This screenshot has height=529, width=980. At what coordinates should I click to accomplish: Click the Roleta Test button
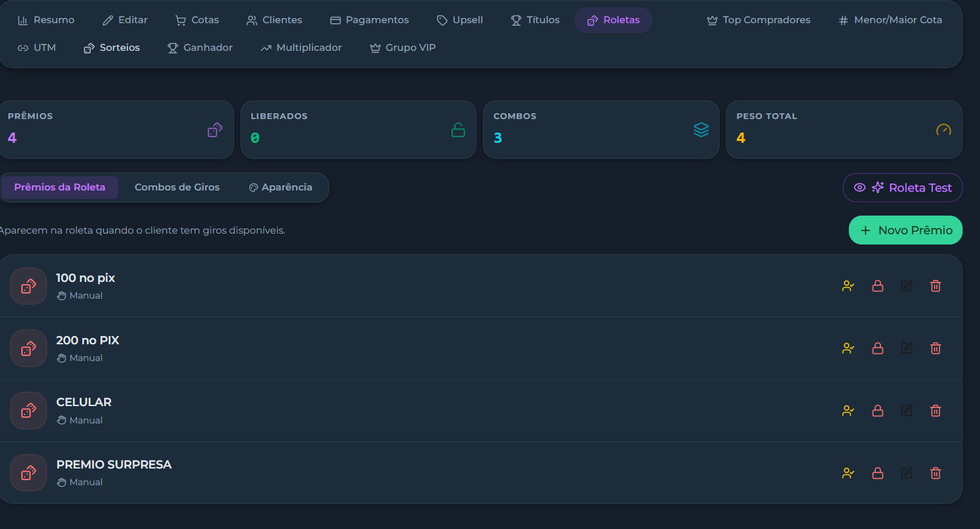(x=903, y=188)
